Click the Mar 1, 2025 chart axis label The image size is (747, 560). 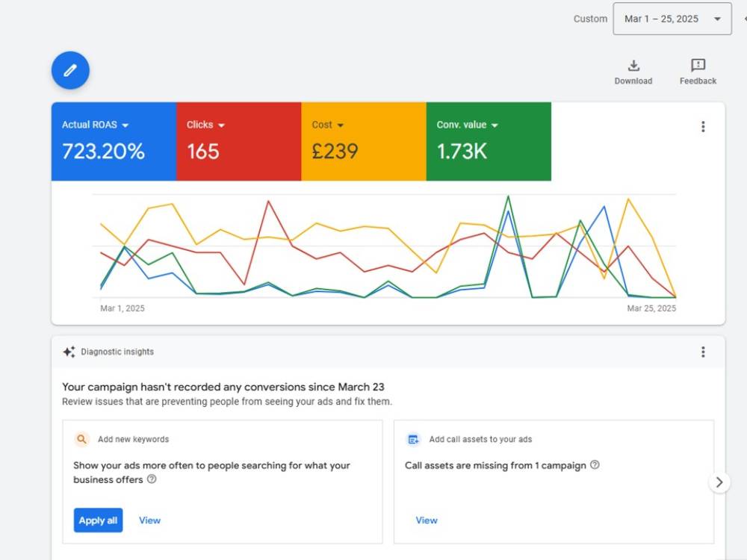pyautogui.click(x=123, y=308)
